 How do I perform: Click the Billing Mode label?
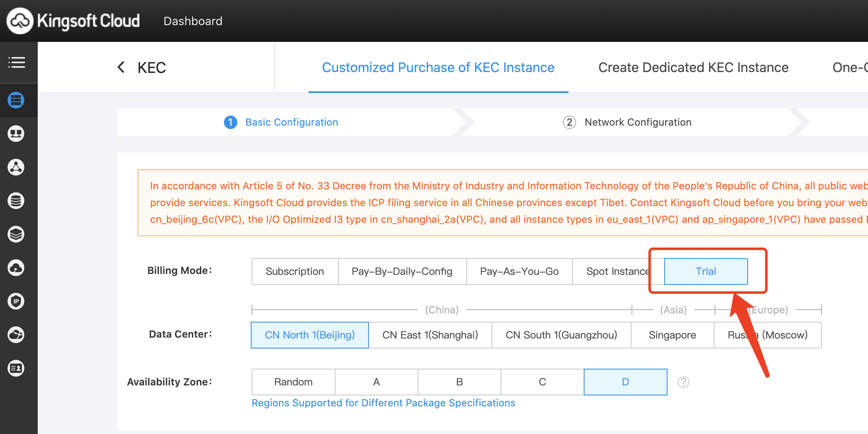(x=180, y=271)
